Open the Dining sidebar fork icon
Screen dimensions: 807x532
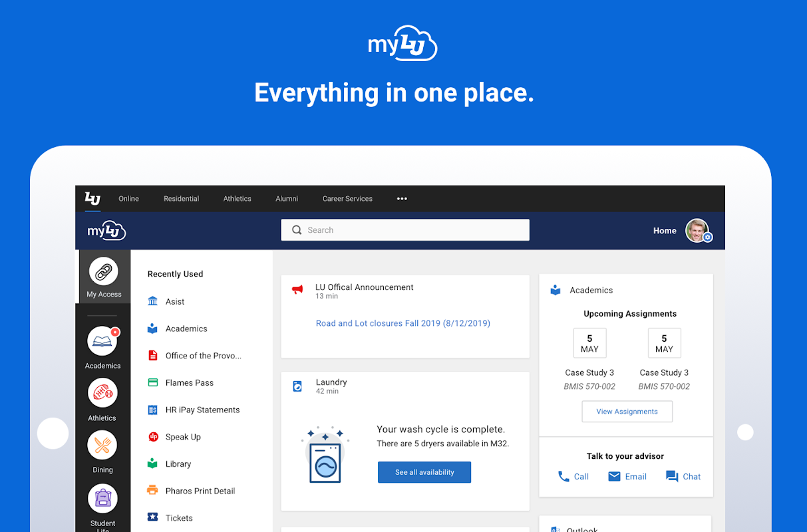click(x=102, y=446)
